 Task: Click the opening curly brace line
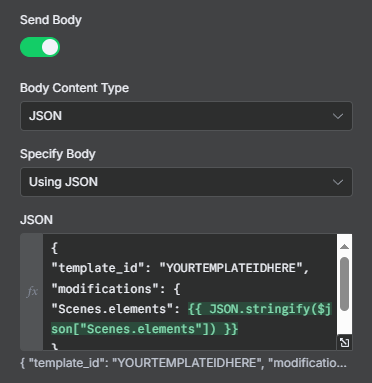click(54, 248)
